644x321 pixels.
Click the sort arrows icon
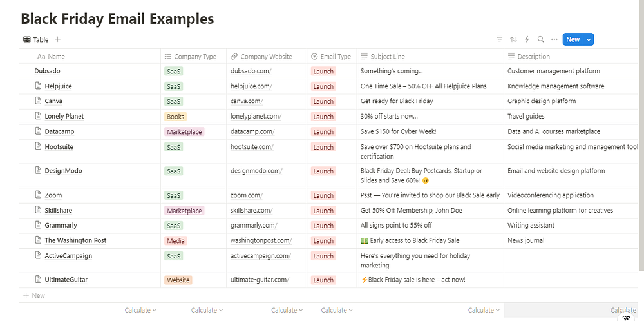pos(513,39)
